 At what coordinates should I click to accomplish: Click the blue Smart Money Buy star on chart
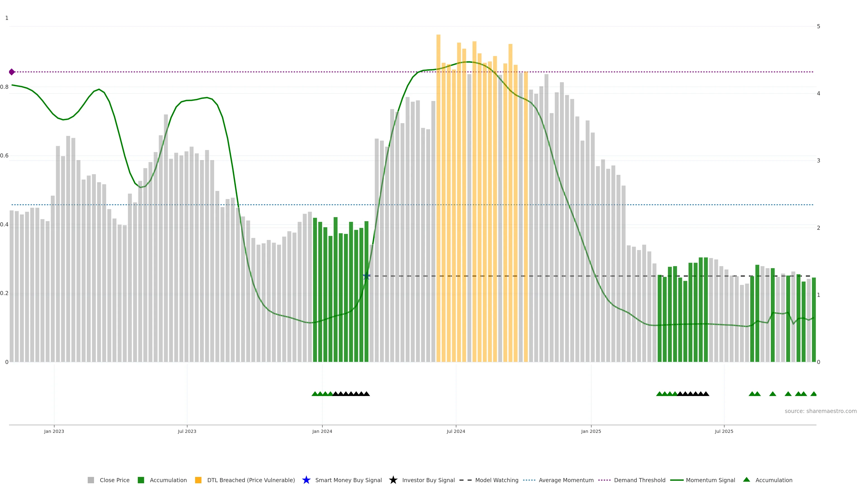pyautogui.click(x=366, y=277)
